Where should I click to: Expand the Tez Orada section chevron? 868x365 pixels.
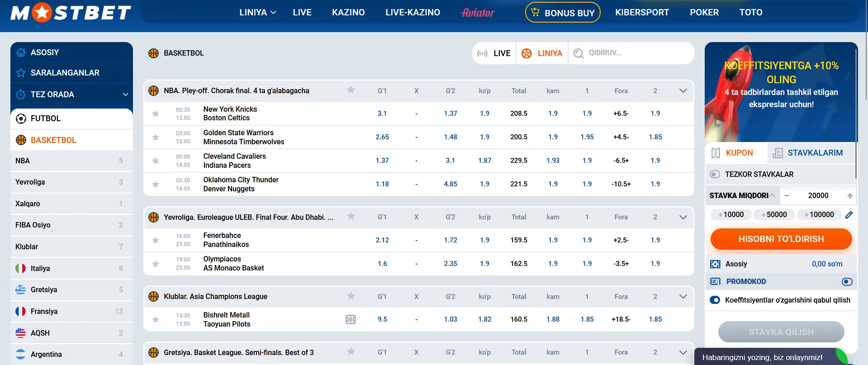pos(125,95)
